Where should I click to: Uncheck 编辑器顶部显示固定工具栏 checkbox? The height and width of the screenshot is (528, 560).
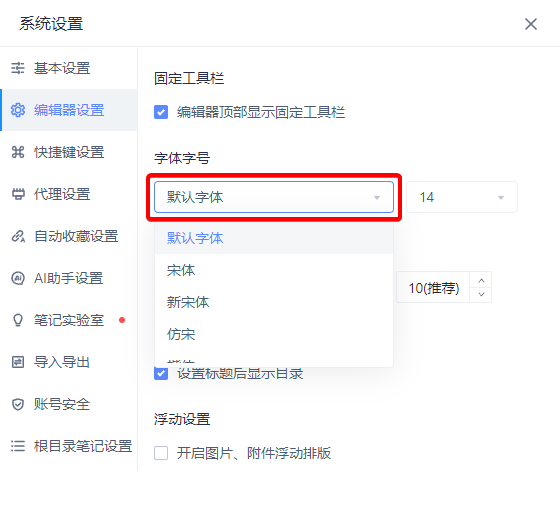[x=161, y=112]
